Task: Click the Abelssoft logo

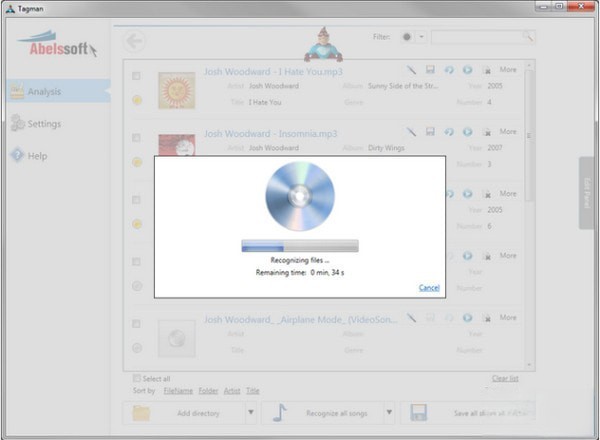Action: tap(57, 45)
